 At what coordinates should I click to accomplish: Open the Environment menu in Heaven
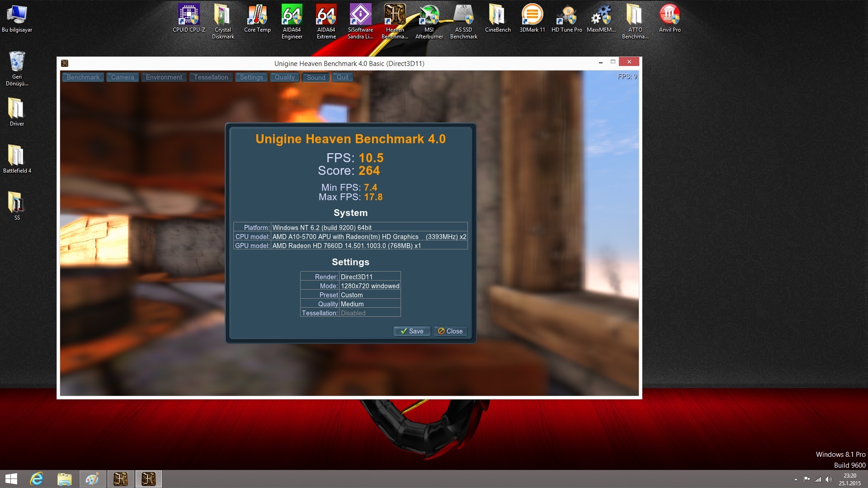(x=164, y=77)
